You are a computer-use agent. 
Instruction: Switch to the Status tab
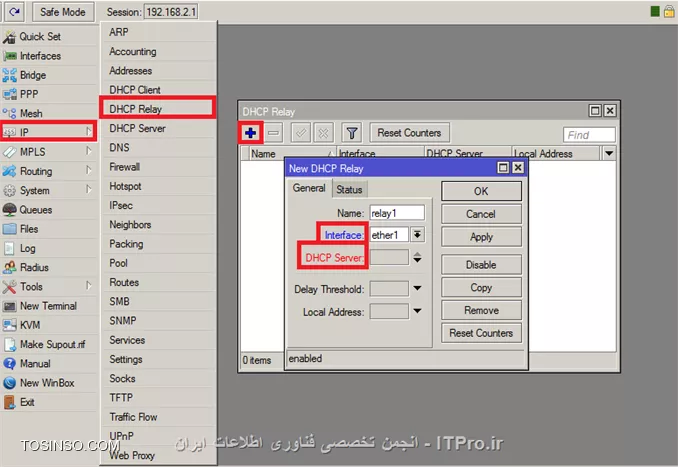pyautogui.click(x=349, y=189)
